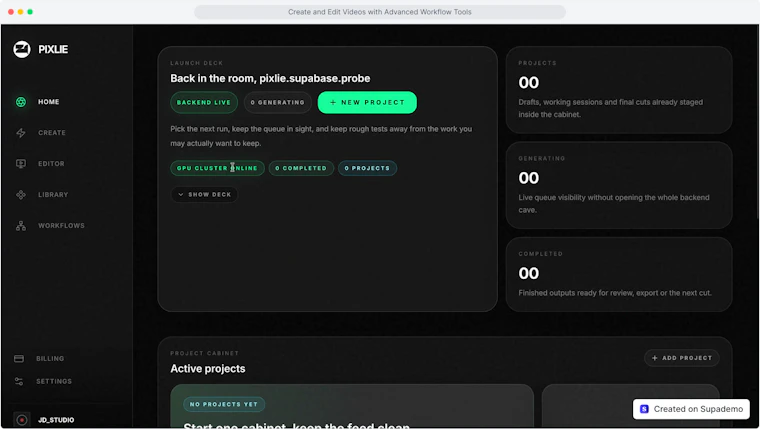Click the Launch Deck label
Screen dimensions: 760x429
[x=196, y=63]
